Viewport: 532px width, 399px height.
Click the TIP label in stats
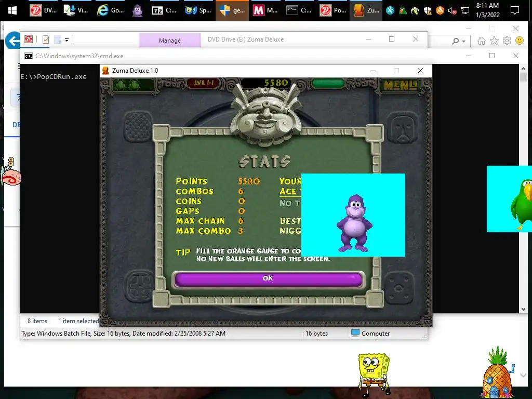[x=183, y=252]
